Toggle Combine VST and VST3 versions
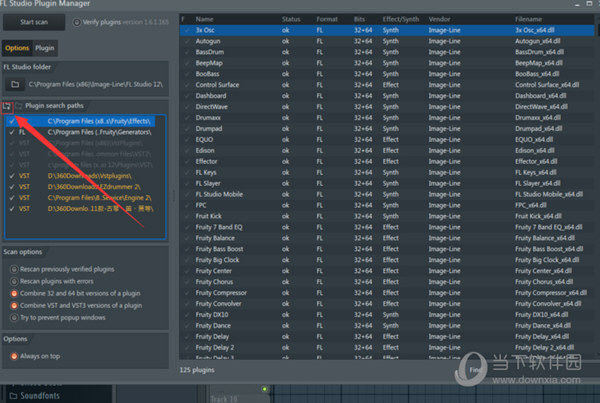 [14, 306]
